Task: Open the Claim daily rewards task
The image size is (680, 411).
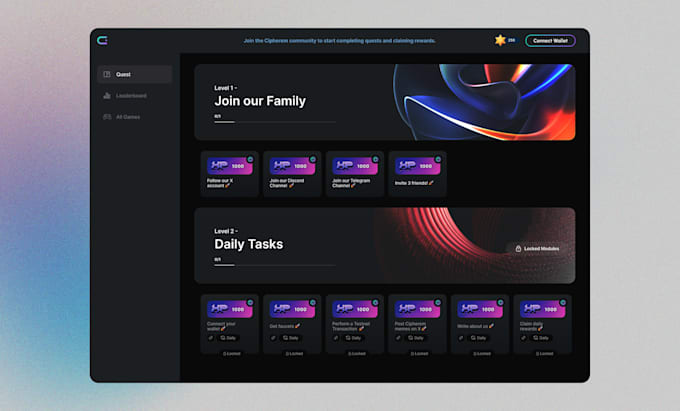Action: click(x=542, y=324)
